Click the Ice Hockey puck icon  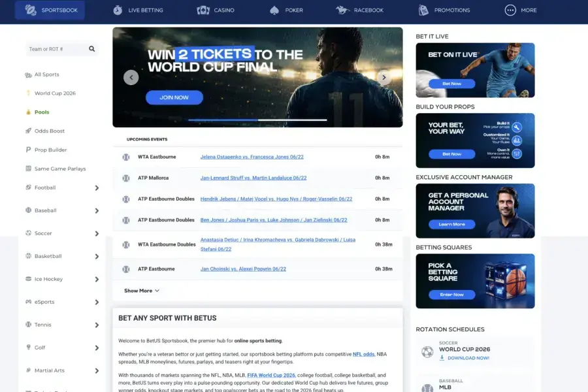click(x=28, y=279)
